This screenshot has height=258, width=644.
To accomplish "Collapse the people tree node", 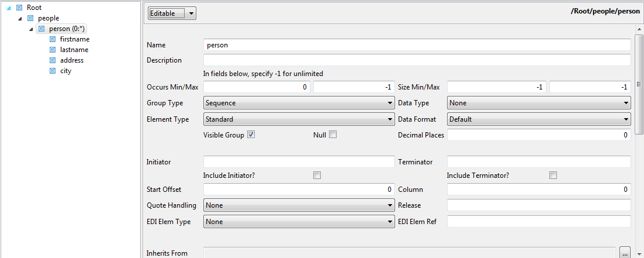I will (x=20, y=19).
